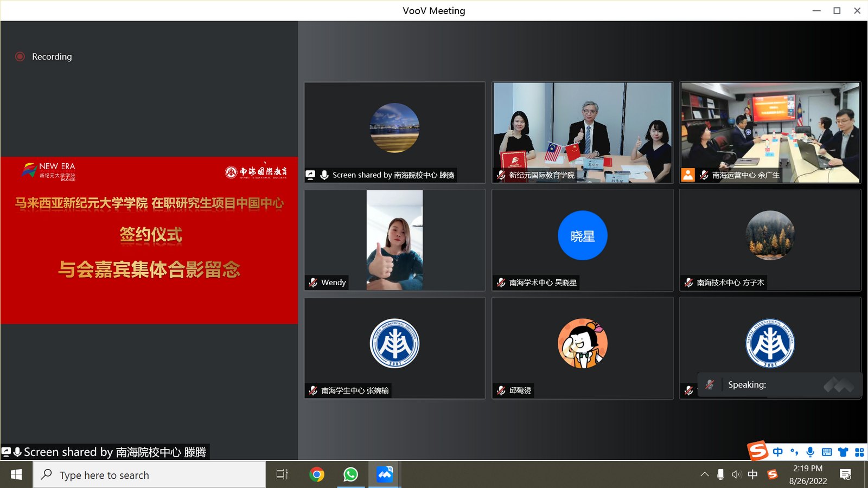The image size is (868, 488).
Task: Click the red Recording indicator icon
Action: pos(20,56)
